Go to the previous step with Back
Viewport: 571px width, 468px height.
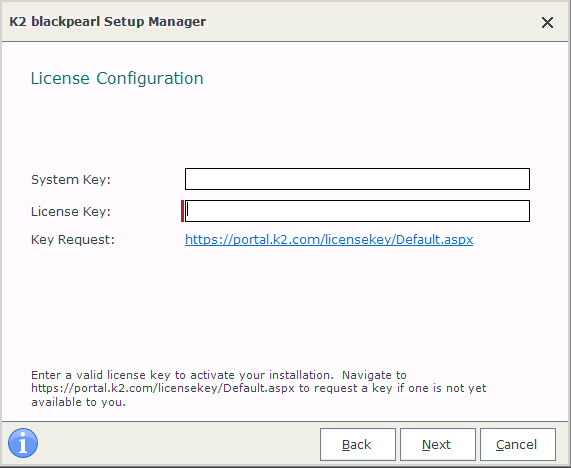358,444
